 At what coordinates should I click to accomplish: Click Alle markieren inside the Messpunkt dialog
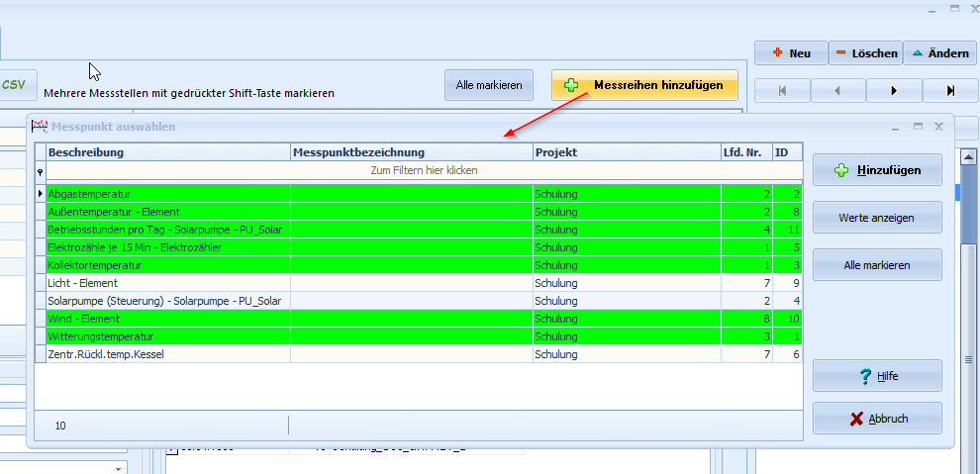(x=876, y=265)
